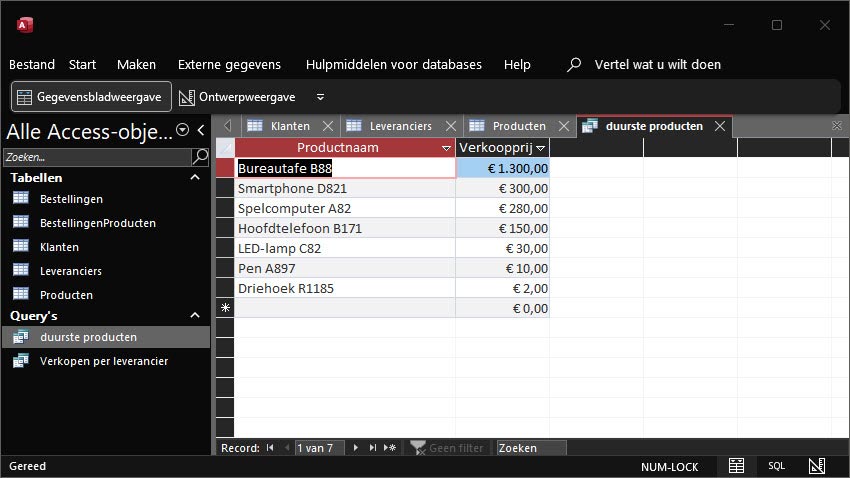Switch to Ontwerpweergave view
Image resolution: width=850 pixels, height=478 pixels.
tap(237, 97)
